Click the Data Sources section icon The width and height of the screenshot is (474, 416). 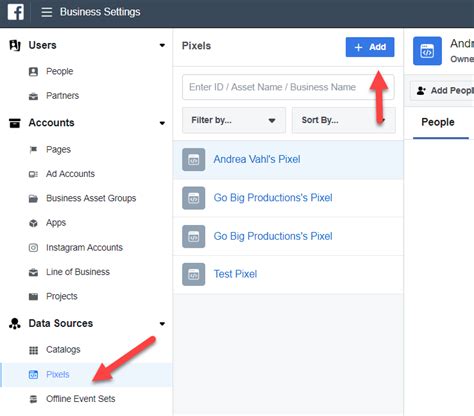pyautogui.click(x=15, y=323)
